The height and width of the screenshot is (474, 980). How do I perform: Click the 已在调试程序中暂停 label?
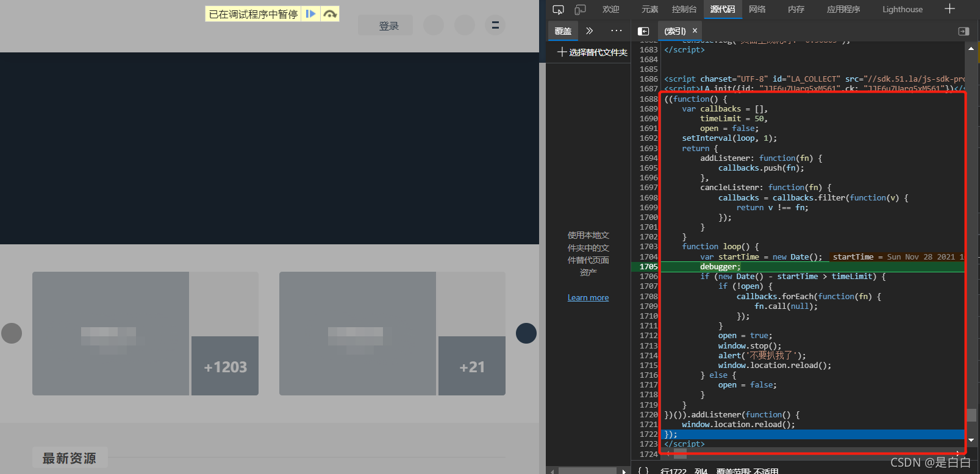tap(253, 14)
